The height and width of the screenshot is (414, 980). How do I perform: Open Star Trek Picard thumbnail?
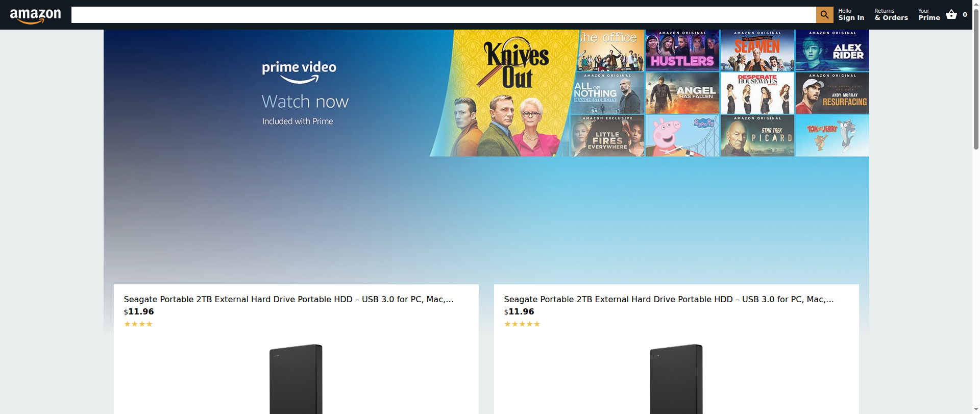[757, 136]
